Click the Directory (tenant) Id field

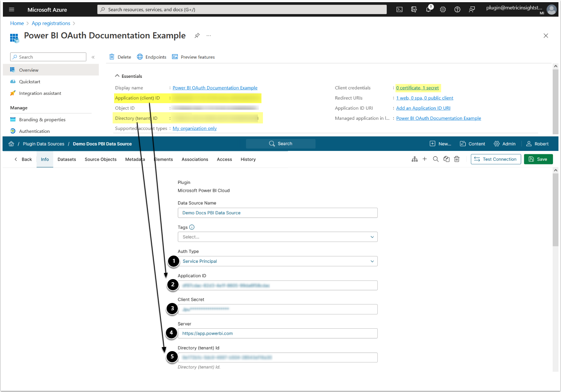(277, 358)
